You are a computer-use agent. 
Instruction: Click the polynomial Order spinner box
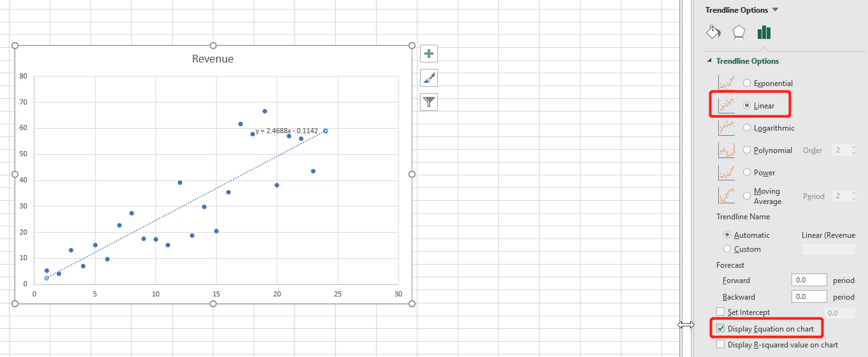[844, 150]
